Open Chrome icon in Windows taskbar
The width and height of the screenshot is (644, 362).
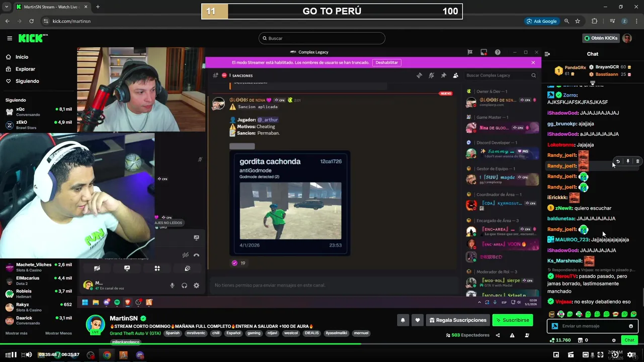pos(107,355)
